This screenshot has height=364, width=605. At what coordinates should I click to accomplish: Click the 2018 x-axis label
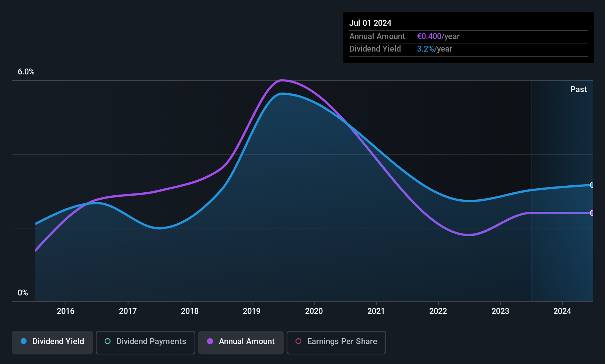point(190,311)
